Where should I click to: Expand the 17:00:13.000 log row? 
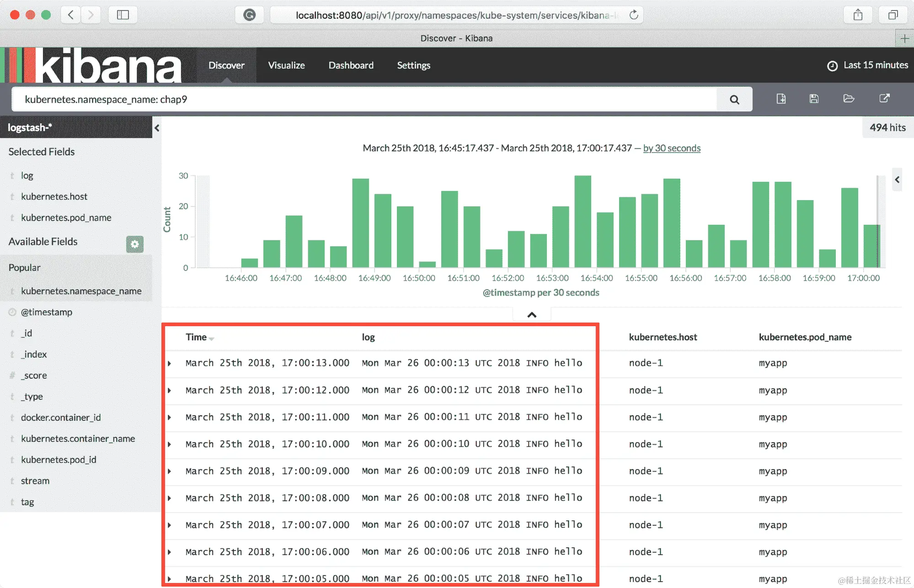tap(170, 364)
